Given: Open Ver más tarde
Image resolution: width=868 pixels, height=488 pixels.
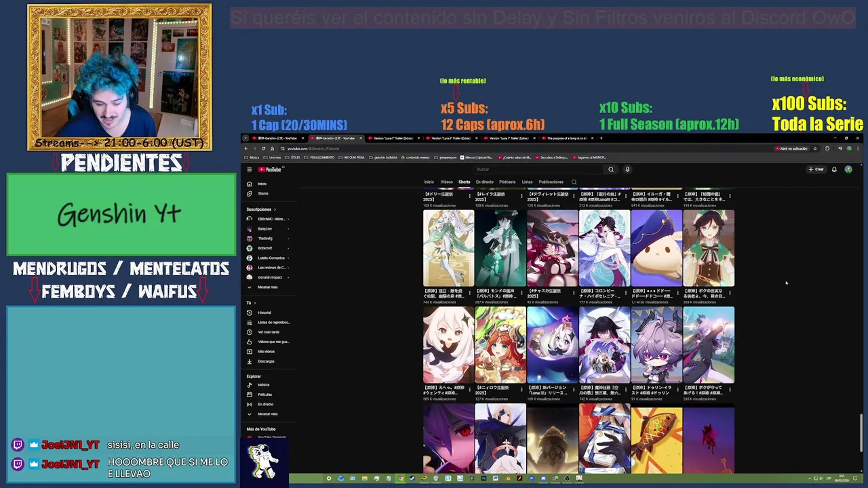Looking at the screenshot, I should tap(269, 332).
